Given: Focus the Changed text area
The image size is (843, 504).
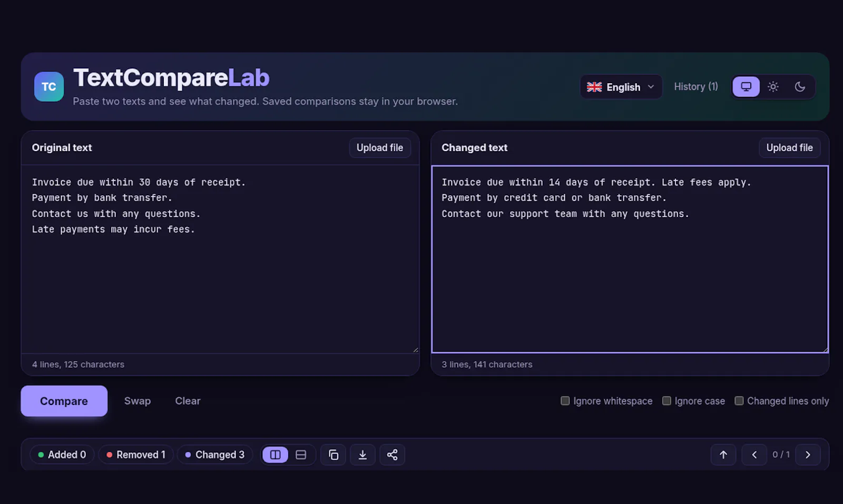Looking at the screenshot, I should [x=630, y=259].
